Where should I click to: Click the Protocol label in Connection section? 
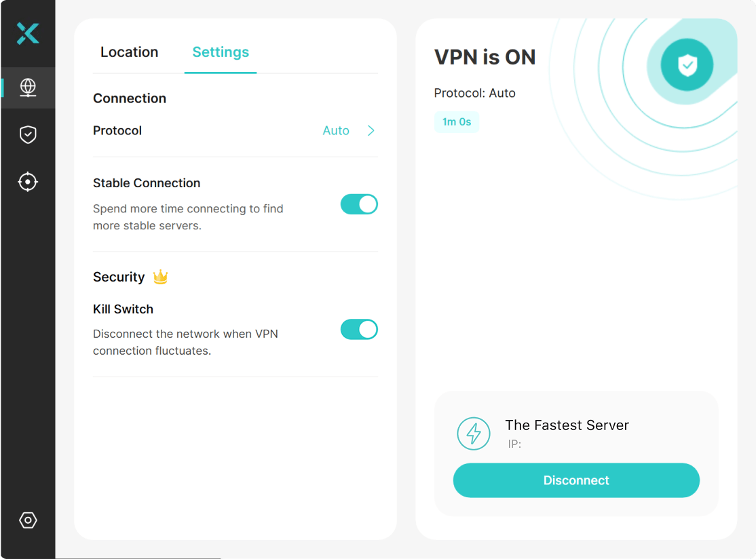point(117,131)
